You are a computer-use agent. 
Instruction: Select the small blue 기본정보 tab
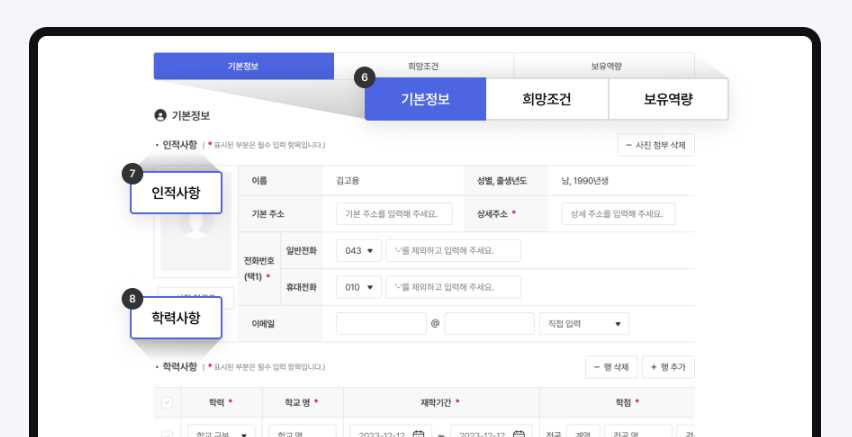pyautogui.click(x=243, y=66)
